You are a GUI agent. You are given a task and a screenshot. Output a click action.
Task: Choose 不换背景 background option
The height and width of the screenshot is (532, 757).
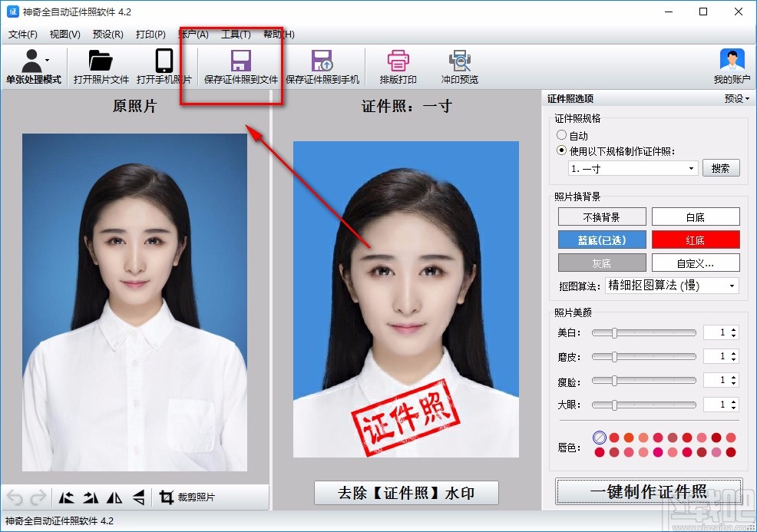tap(602, 216)
